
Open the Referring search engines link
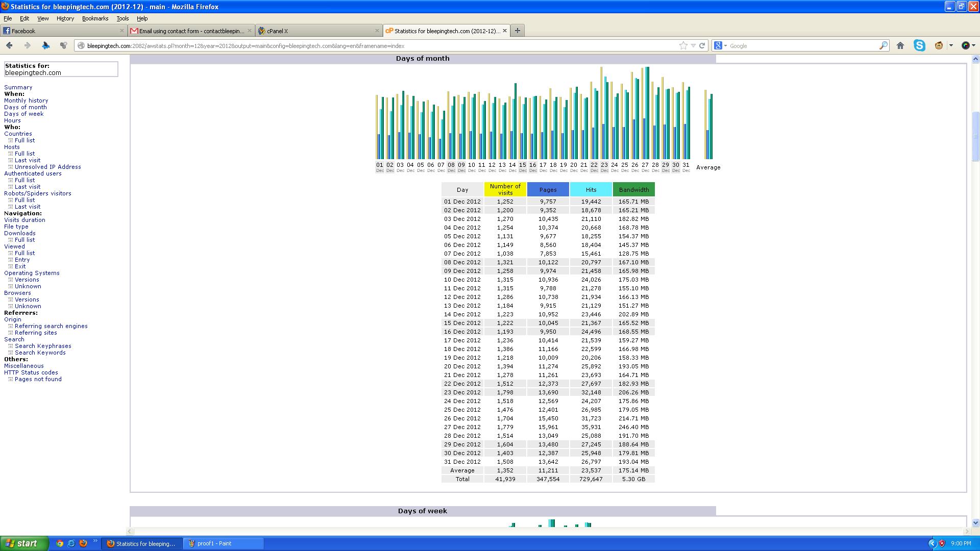(51, 326)
